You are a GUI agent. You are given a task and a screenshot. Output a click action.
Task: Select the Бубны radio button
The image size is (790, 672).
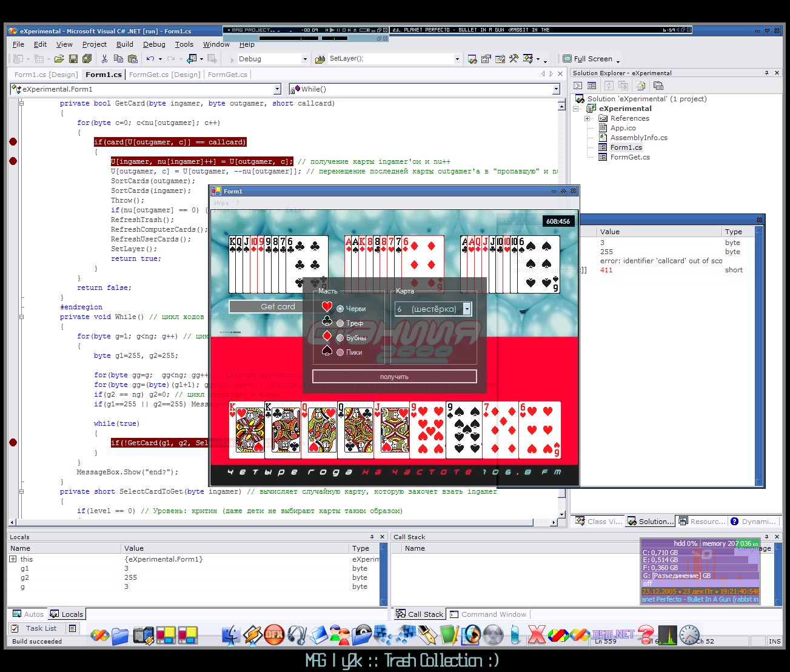coord(340,338)
